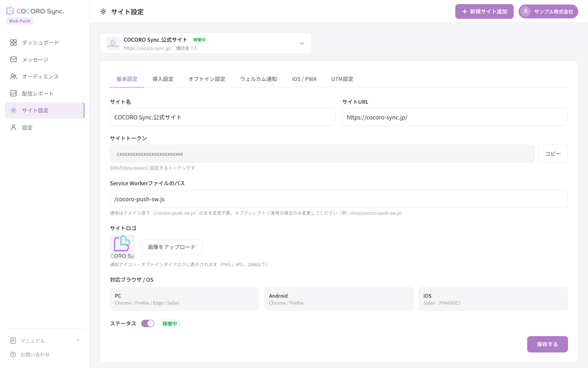This screenshot has height=368, width=588.
Task: Click the 稼働中 badge in site selector
Action: click(x=200, y=40)
